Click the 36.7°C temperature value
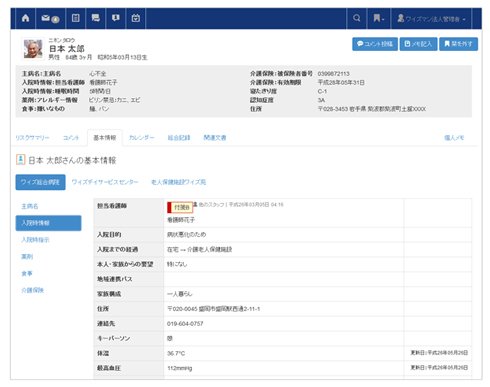This screenshot has width=490, height=387. pyautogui.click(x=176, y=353)
